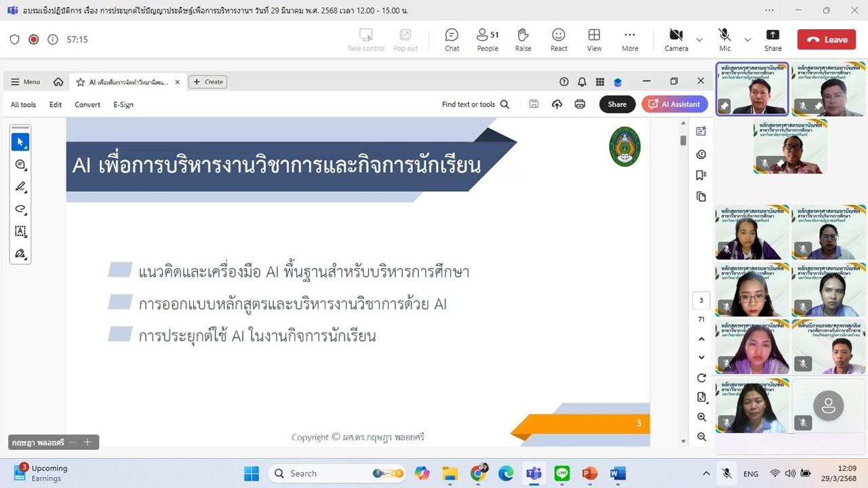This screenshot has width=868, height=488.
Task: Toggle the Camera on in Teams
Action: [x=676, y=39]
